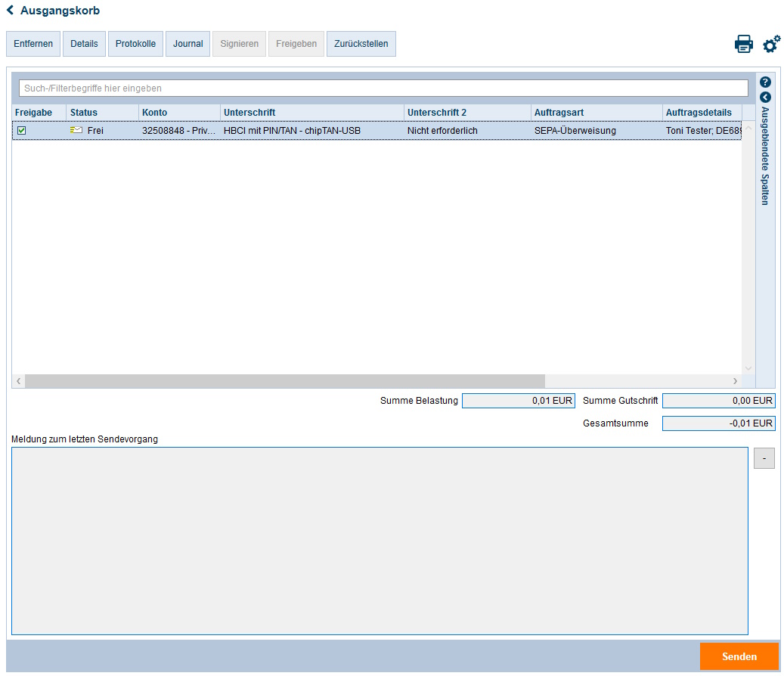Open the Journal
Screen dimensions: 784x676
[187, 44]
